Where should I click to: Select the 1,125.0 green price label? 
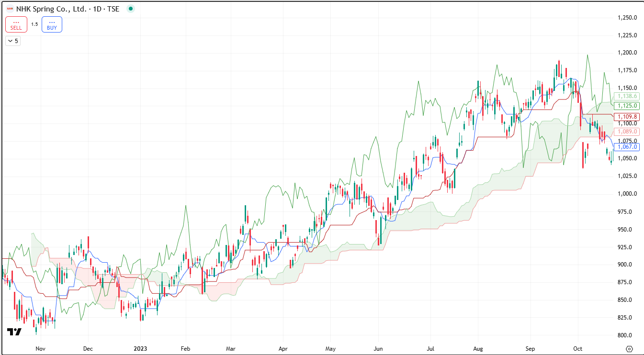click(627, 105)
